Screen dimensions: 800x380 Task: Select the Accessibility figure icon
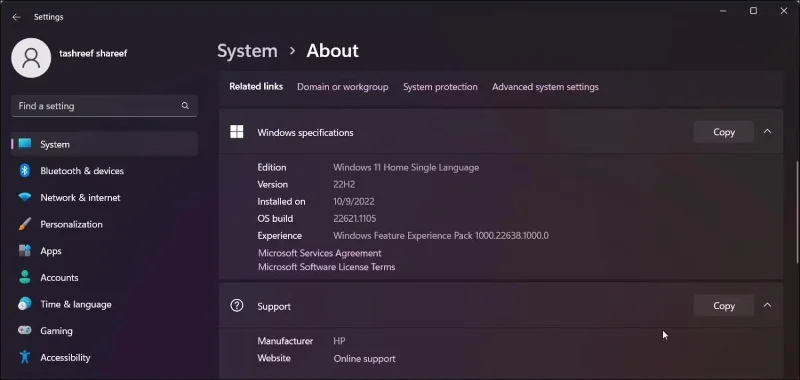pos(24,357)
